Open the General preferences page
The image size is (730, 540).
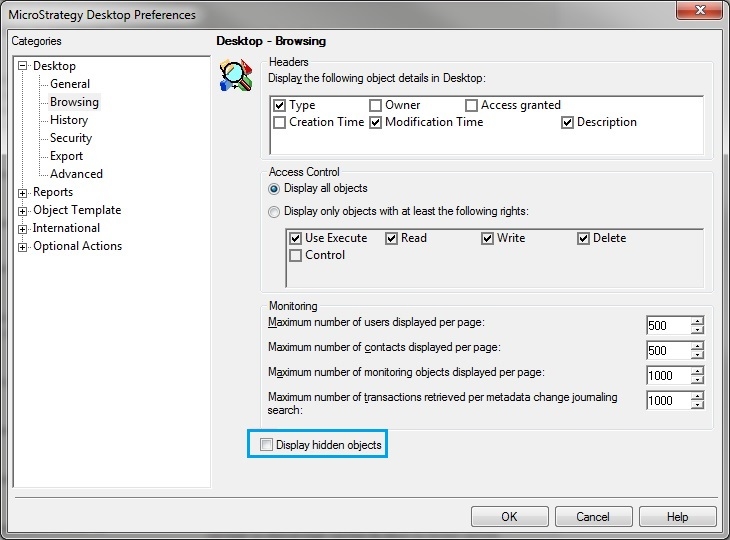[70, 84]
